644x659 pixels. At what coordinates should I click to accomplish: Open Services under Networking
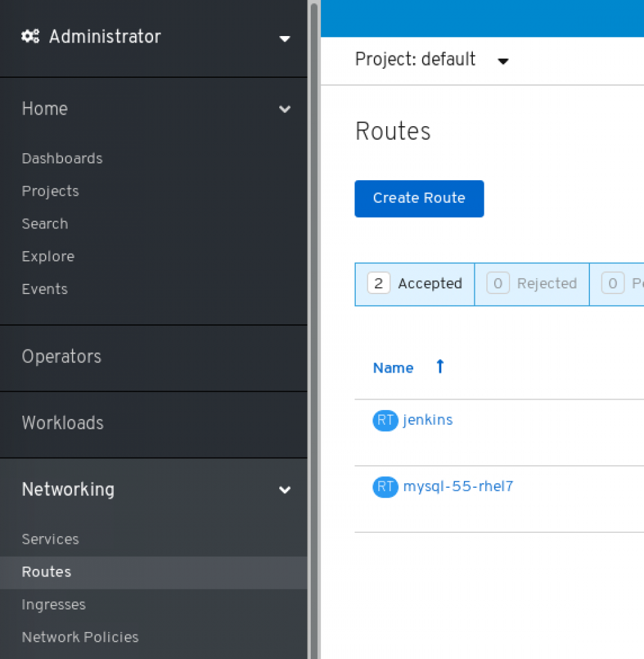click(x=50, y=539)
